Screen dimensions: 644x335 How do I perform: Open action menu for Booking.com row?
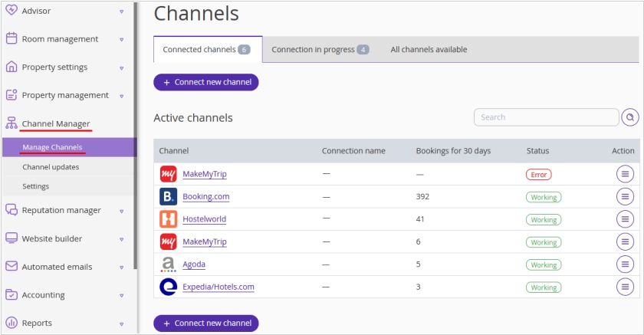(626, 197)
